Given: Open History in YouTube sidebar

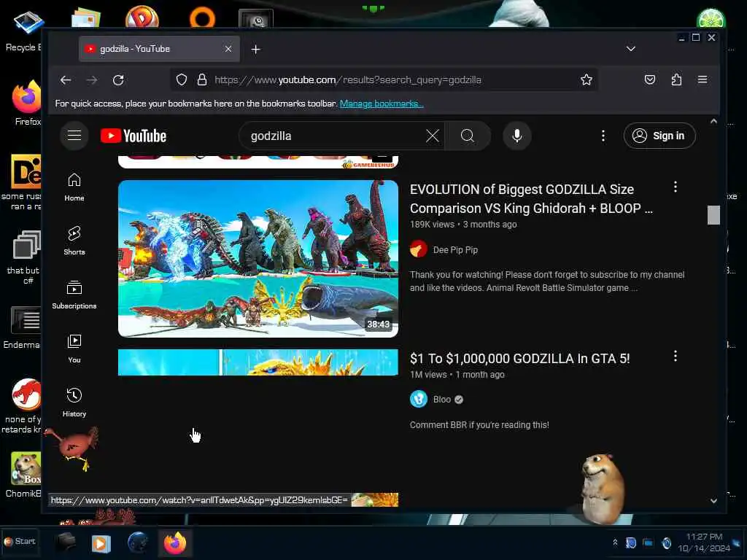Looking at the screenshot, I should [74, 402].
